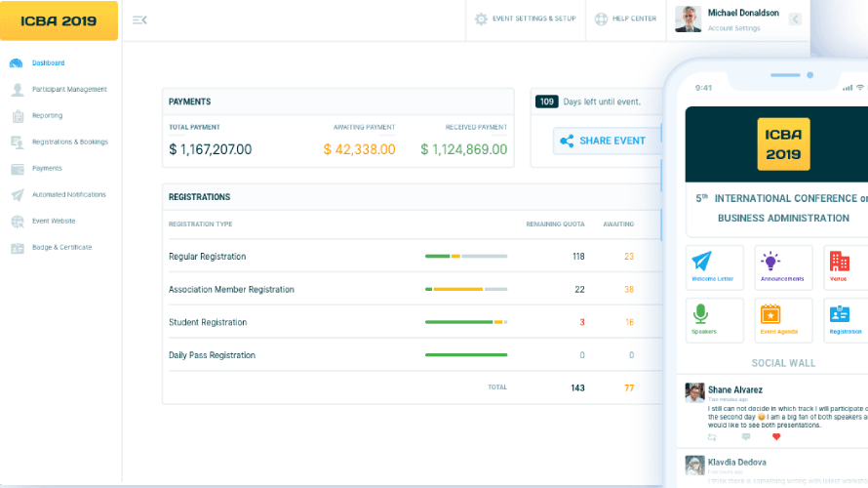Open Account Settings under Michael Donaldson

click(733, 28)
